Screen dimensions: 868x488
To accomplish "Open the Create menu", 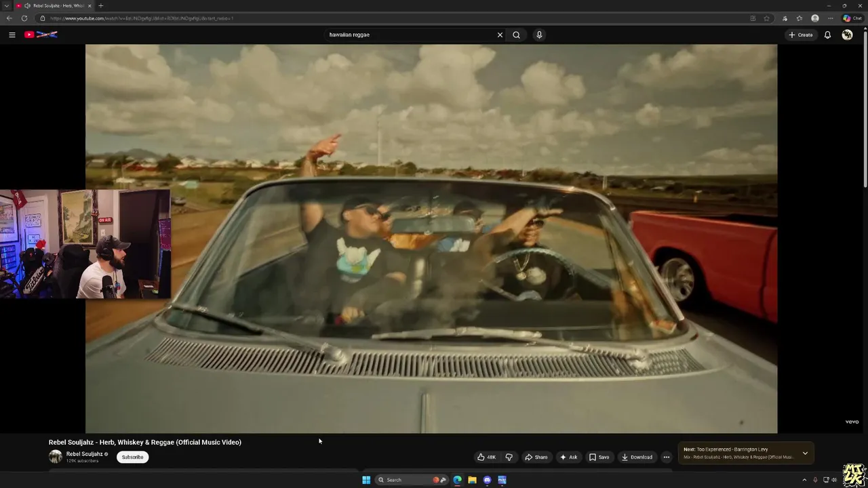I will tap(801, 35).
